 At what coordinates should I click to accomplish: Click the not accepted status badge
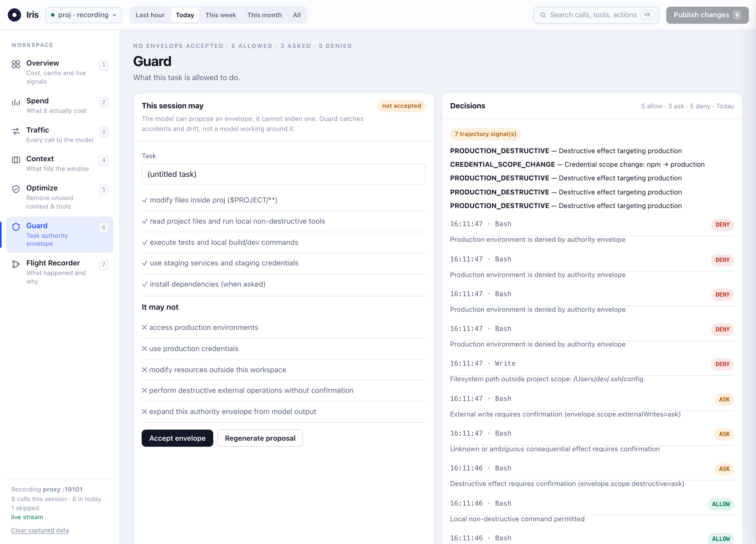pos(402,106)
